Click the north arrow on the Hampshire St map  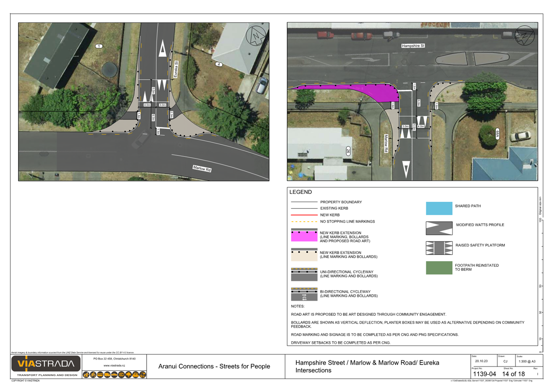tap(524, 36)
